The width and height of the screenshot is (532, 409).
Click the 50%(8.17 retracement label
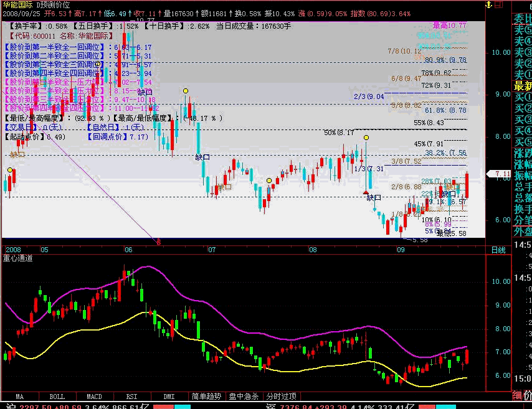coord(339,133)
